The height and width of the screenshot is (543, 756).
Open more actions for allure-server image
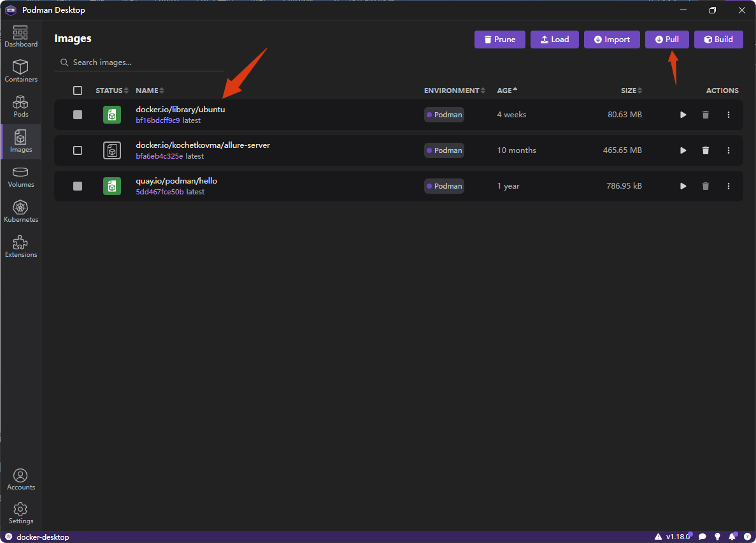click(729, 150)
